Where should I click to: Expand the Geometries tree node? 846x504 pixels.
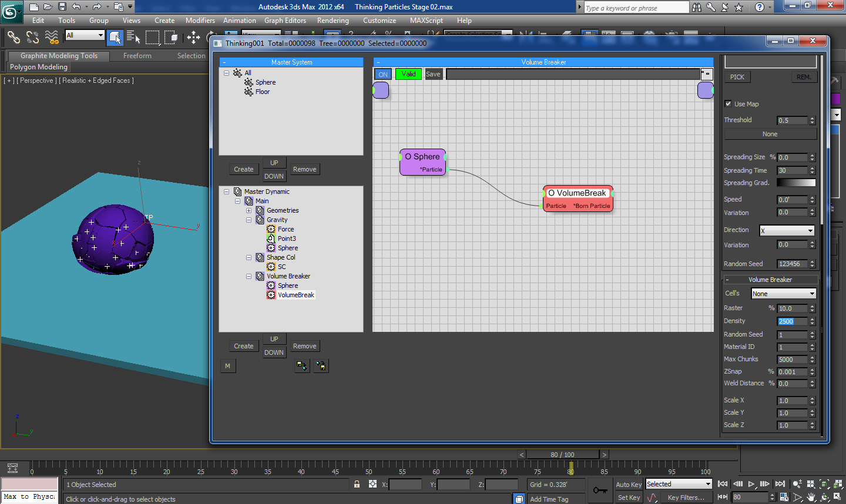pos(249,210)
